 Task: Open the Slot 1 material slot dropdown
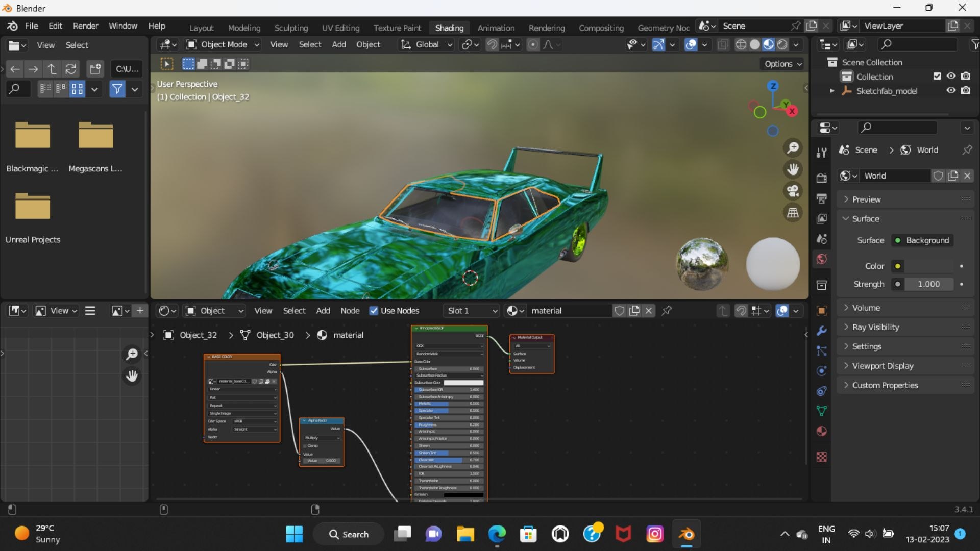tap(471, 311)
